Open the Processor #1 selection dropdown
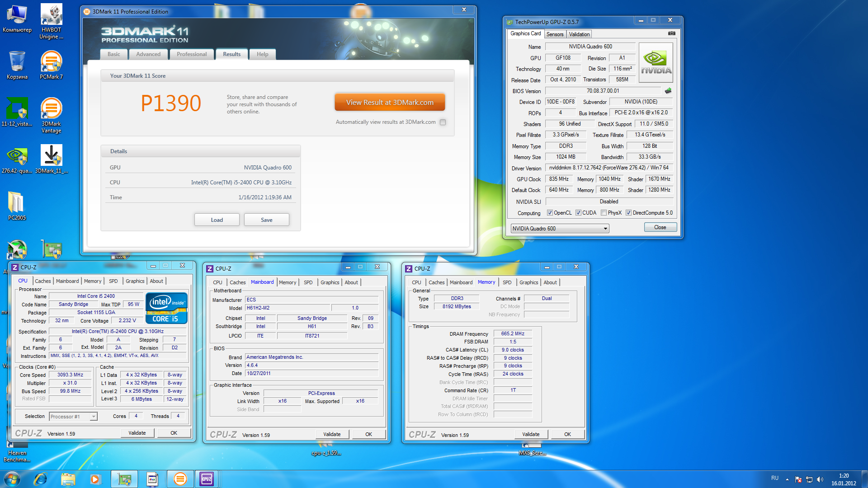 [73, 417]
